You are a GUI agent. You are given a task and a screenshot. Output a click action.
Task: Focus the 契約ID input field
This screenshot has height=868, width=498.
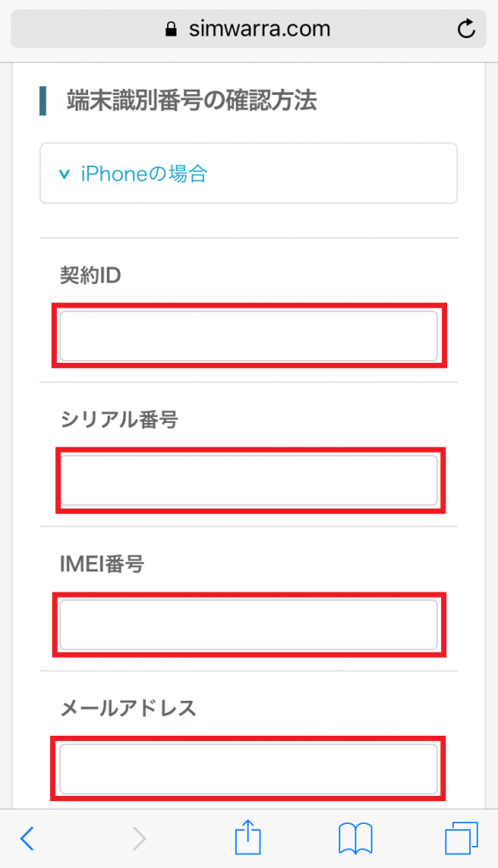pyautogui.click(x=249, y=336)
